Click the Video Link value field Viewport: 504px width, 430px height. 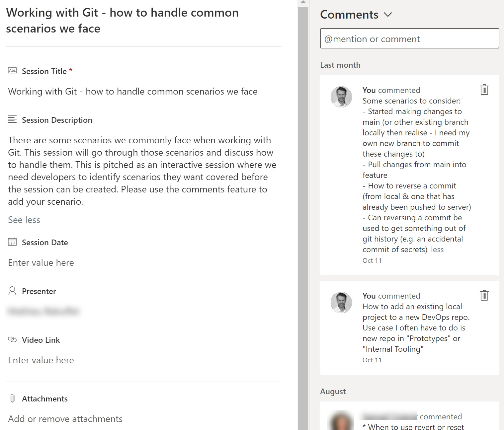pyautogui.click(x=41, y=360)
